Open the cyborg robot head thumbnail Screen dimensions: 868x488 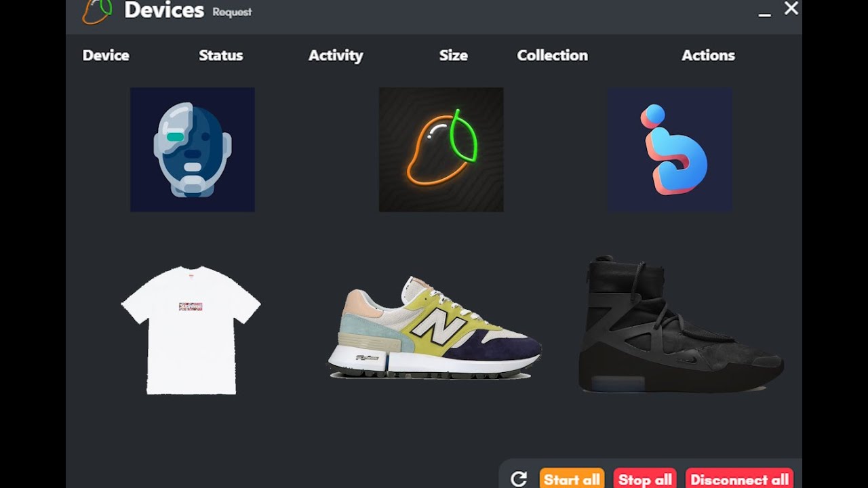pos(193,149)
